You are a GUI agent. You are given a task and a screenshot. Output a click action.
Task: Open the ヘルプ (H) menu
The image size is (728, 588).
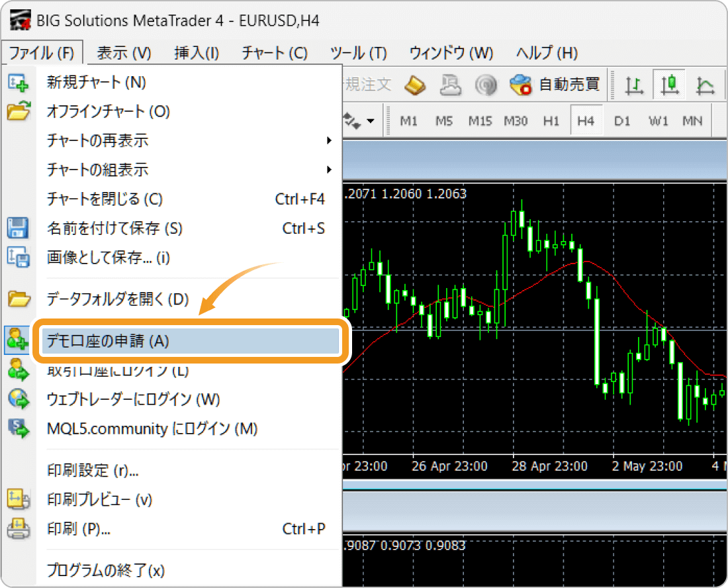pos(547,53)
